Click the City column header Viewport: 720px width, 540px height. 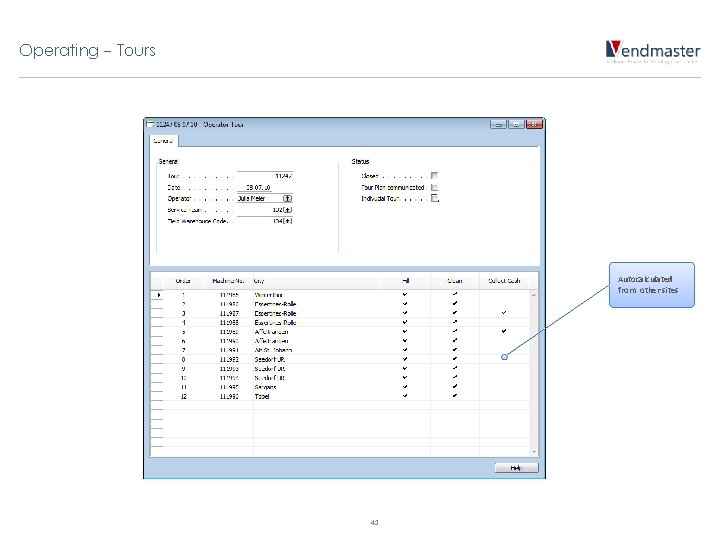317,281
